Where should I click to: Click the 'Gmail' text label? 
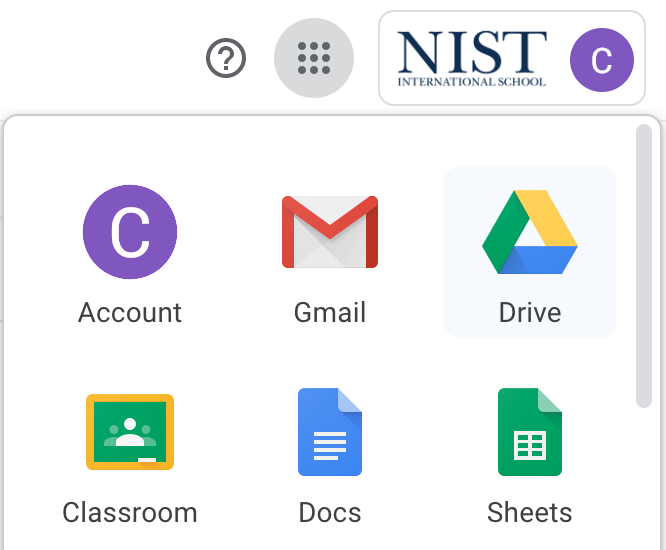pyautogui.click(x=330, y=312)
